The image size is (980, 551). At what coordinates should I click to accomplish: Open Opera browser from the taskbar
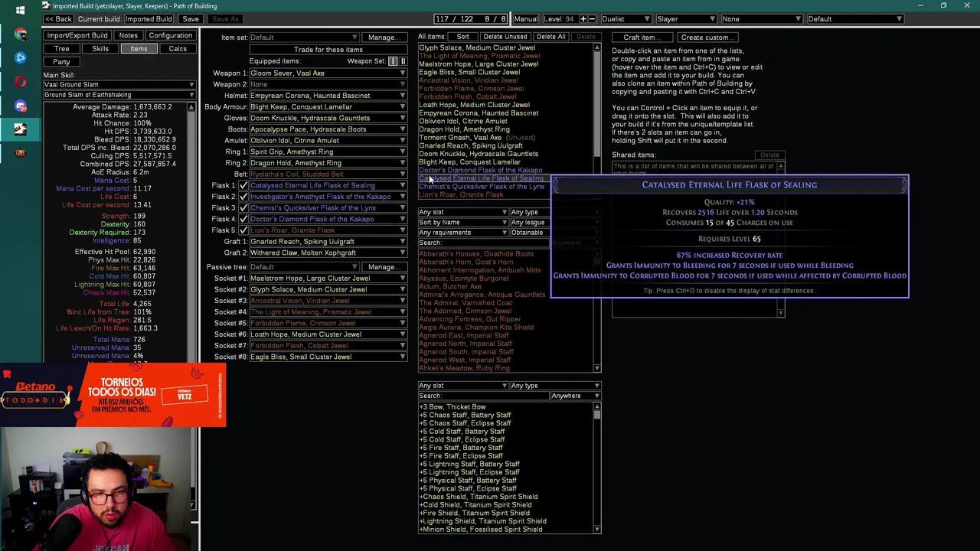[20, 81]
